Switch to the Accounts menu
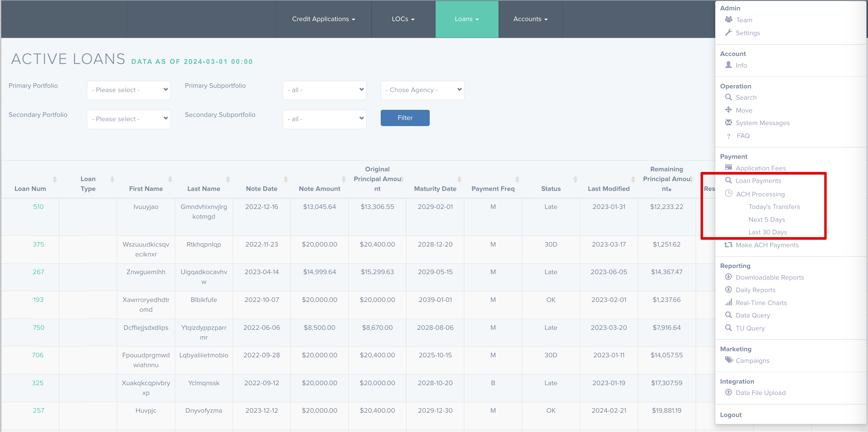Screen dimensions: 868x432 (x=530, y=19)
